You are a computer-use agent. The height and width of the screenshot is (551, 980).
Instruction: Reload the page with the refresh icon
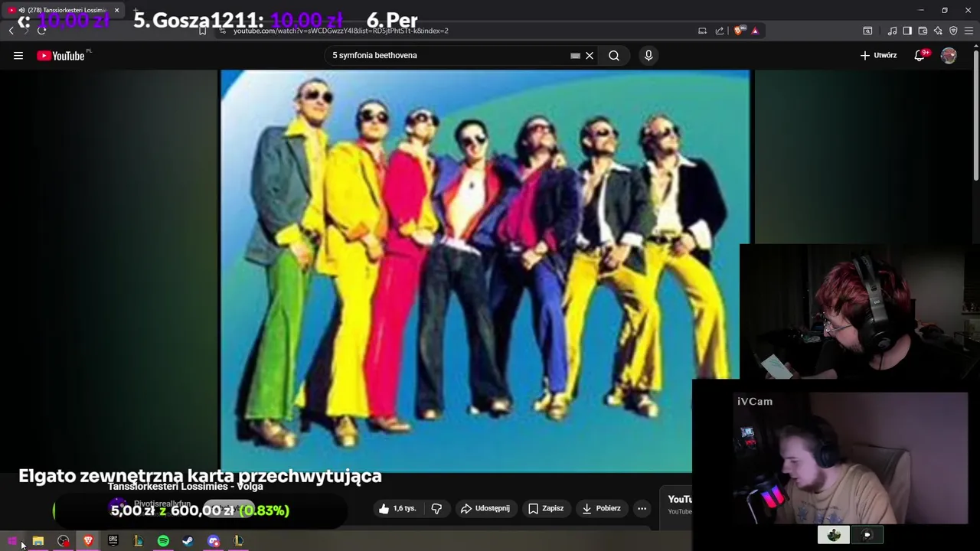pyautogui.click(x=41, y=31)
